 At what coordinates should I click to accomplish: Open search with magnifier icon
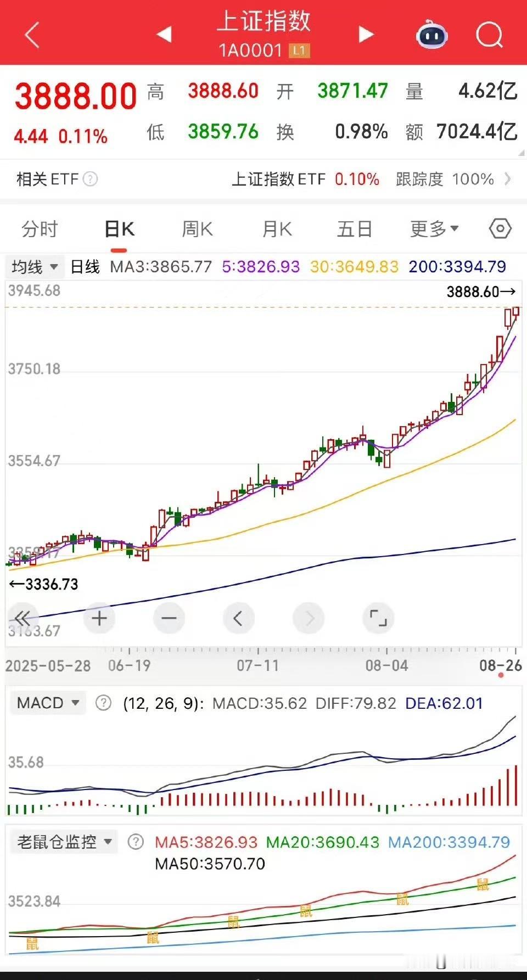(x=489, y=36)
